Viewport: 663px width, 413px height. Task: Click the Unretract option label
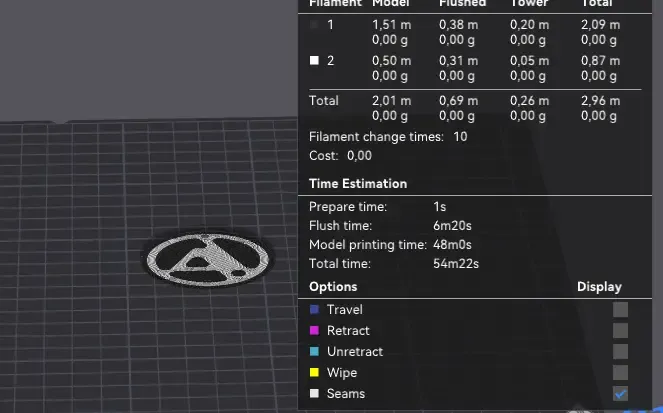coord(355,351)
